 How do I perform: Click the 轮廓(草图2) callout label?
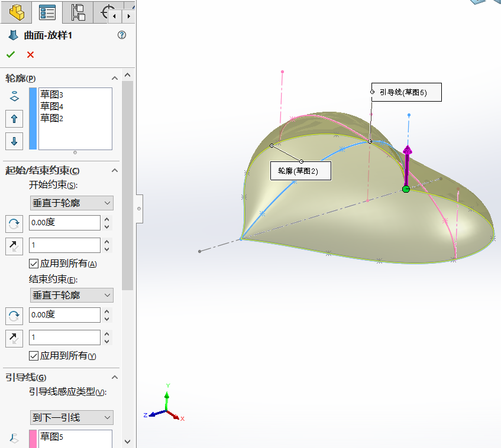coord(300,171)
